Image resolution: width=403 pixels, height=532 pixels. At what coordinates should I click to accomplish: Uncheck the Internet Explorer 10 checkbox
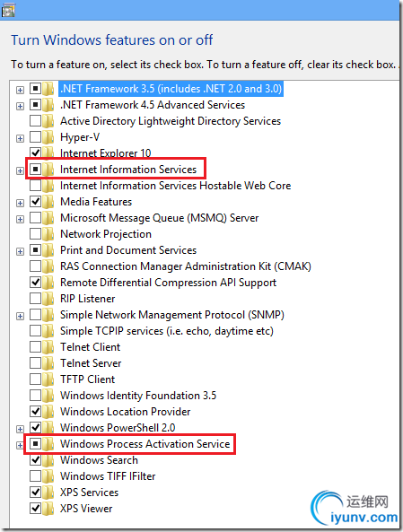click(x=35, y=153)
